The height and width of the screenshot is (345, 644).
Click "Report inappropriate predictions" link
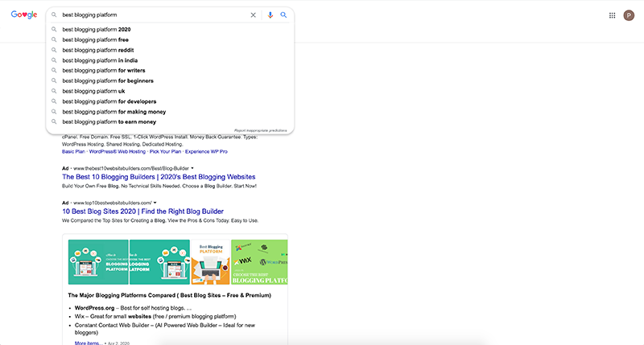point(260,130)
